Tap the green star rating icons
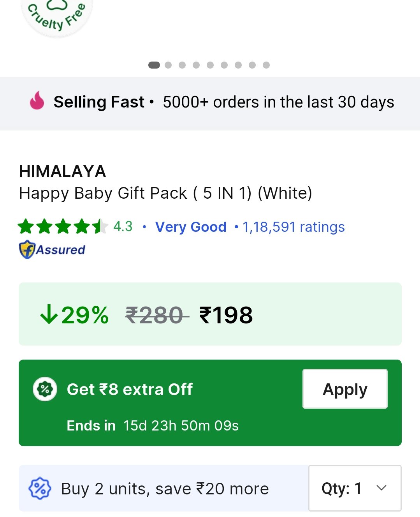 [63, 226]
